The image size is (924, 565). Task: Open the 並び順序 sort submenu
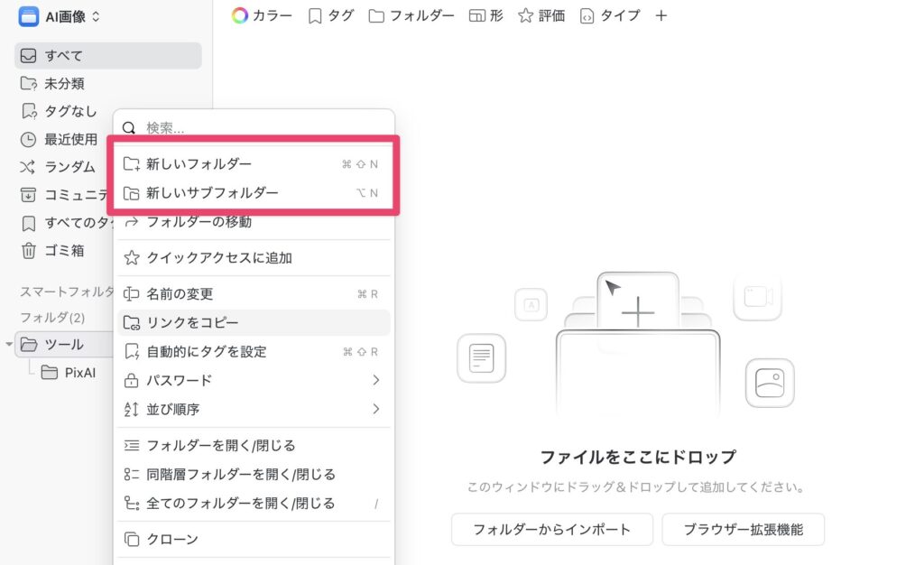(378, 409)
